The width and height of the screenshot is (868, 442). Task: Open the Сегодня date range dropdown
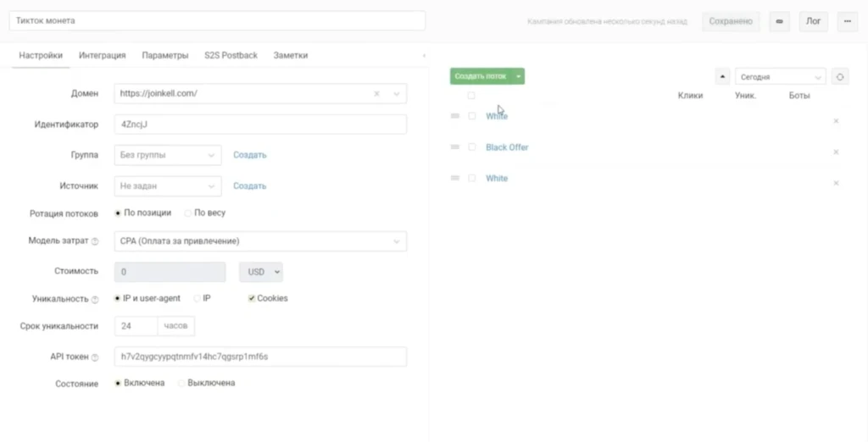(x=780, y=77)
